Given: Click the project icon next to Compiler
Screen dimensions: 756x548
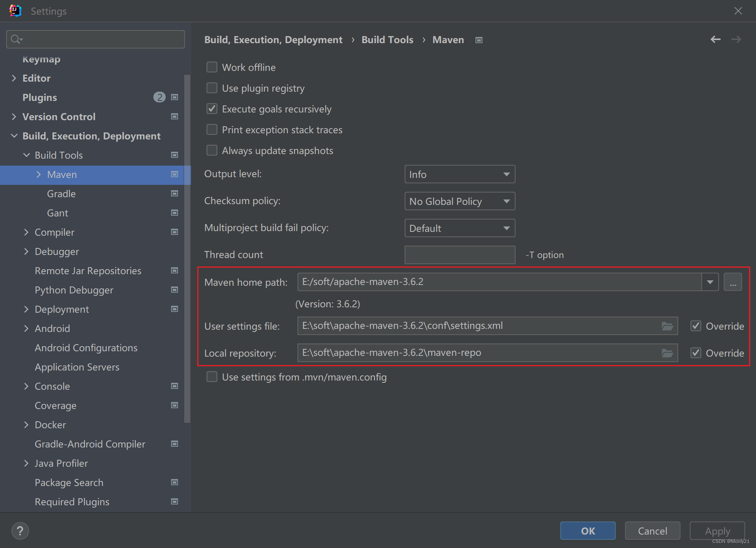Looking at the screenshot, I should (x=175, y=232).
